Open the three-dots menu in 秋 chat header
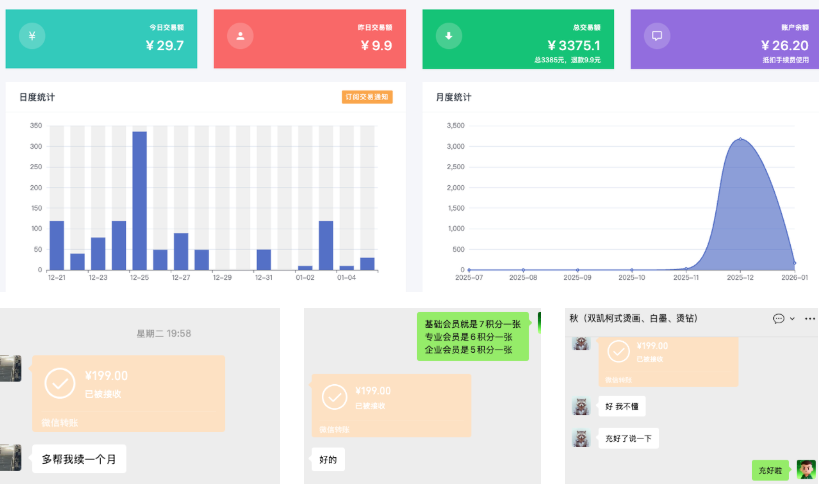Image resolution: width=827 pixels, height=489 pixels. [810, 319]
